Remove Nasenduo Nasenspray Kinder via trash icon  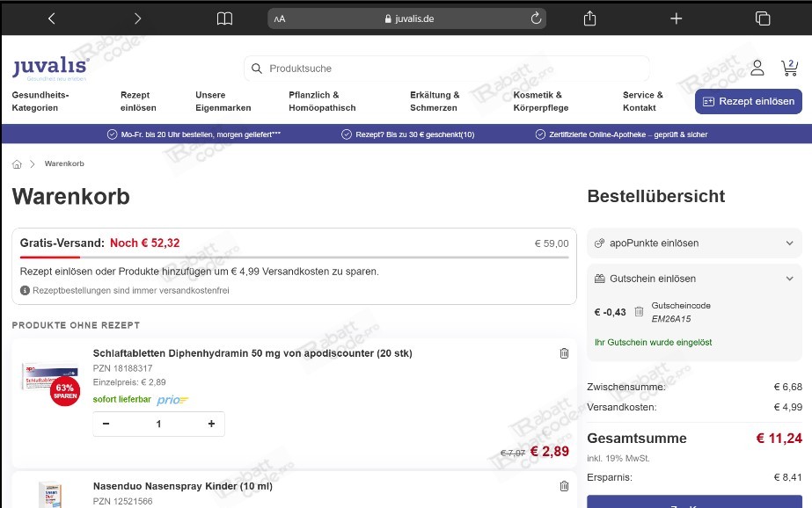pyautogui.click(x=564, y=486)
